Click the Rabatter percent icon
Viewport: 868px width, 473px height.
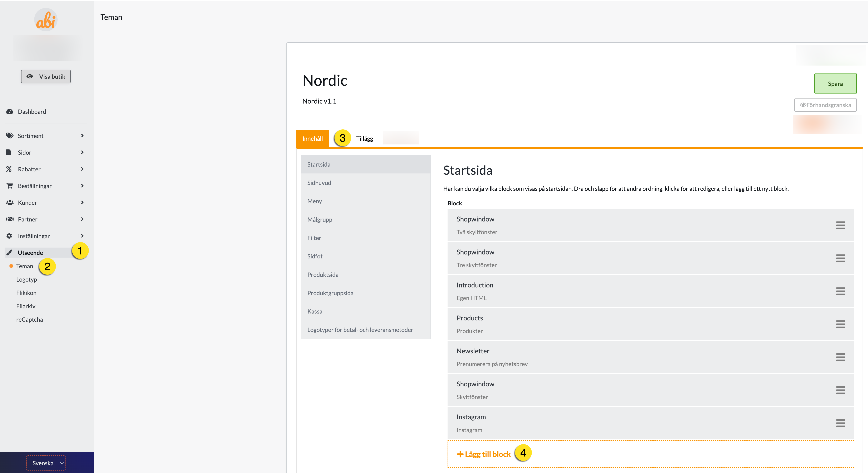9,169
